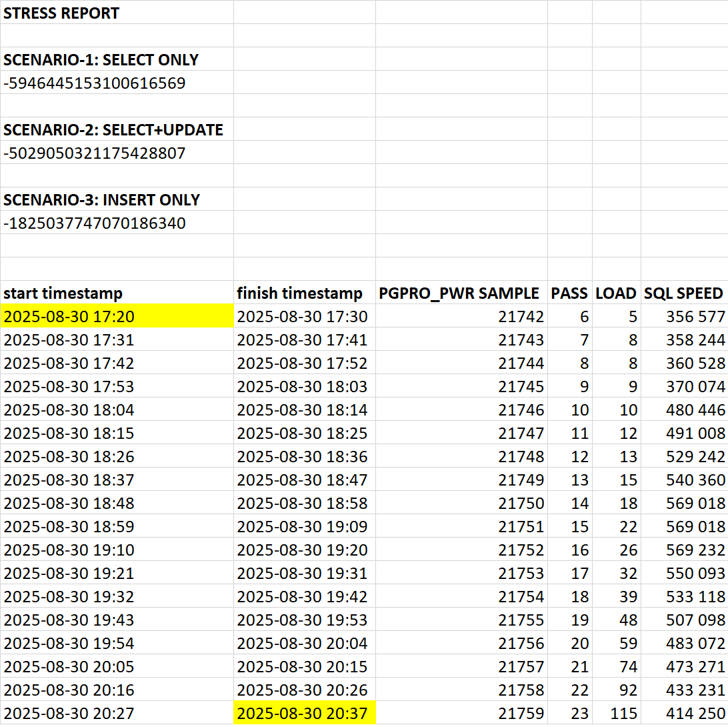Click the sample value 21756

tap(461, 643)
